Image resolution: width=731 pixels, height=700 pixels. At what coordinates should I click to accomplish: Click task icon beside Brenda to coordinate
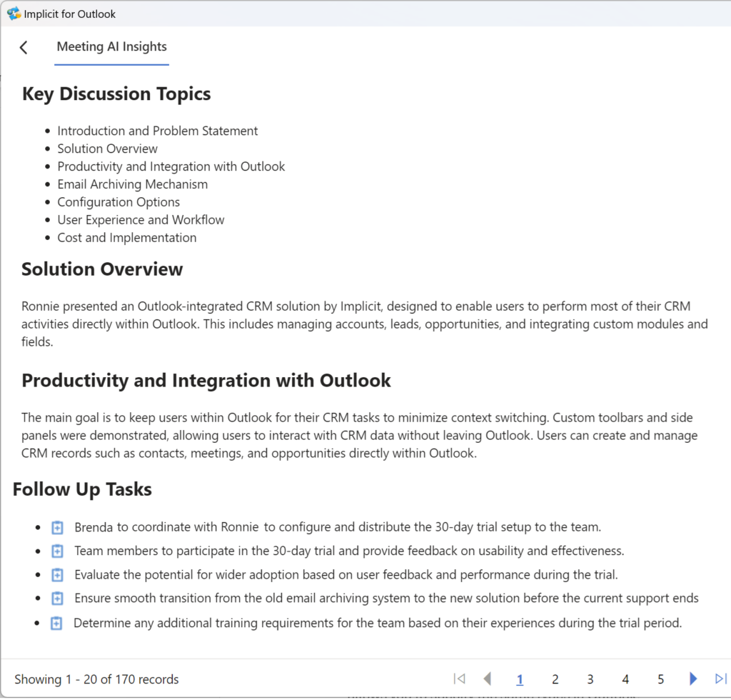point(57,528)
